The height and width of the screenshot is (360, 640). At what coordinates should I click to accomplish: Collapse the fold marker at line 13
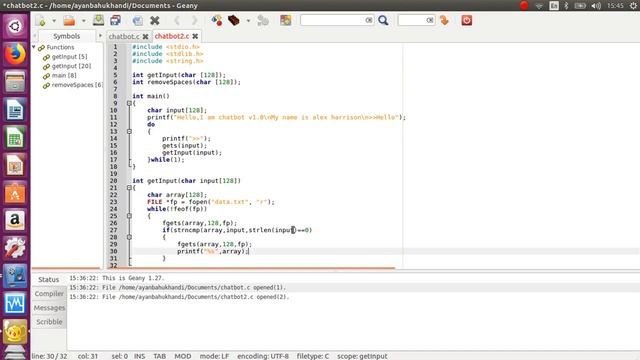(129, 131)
